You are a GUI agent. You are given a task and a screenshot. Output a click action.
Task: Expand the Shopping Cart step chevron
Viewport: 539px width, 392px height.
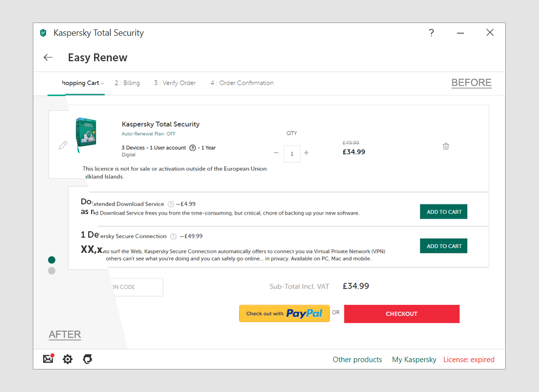click(x=102, y=83)
